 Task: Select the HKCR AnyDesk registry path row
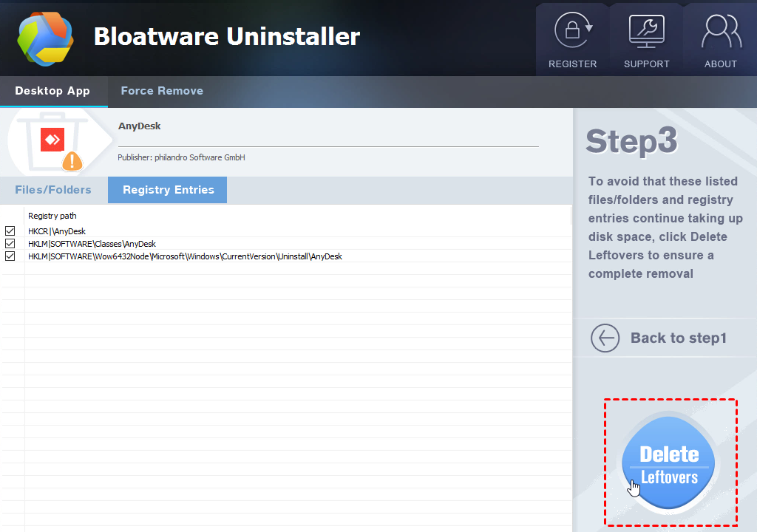point(57,231)
